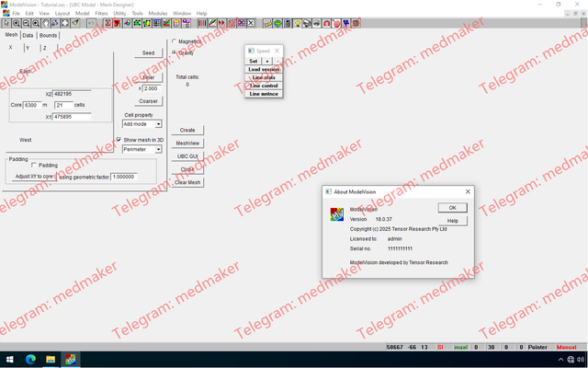The image size is (588, 368).
Task: Click Help in About ModelVision dialog
Action: pos(453,221)
